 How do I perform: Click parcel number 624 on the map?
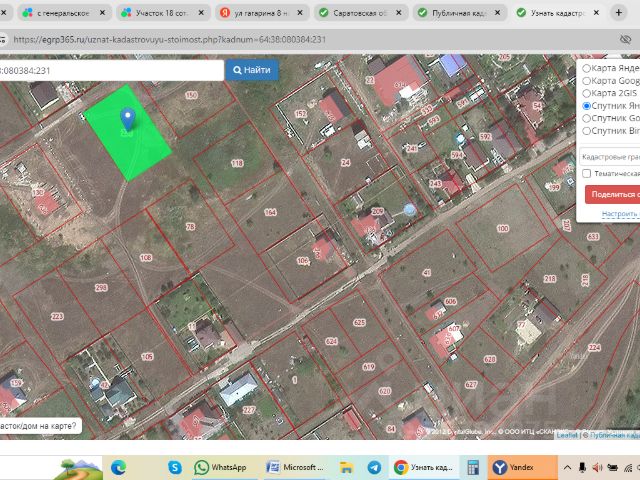tap(331, 341)
